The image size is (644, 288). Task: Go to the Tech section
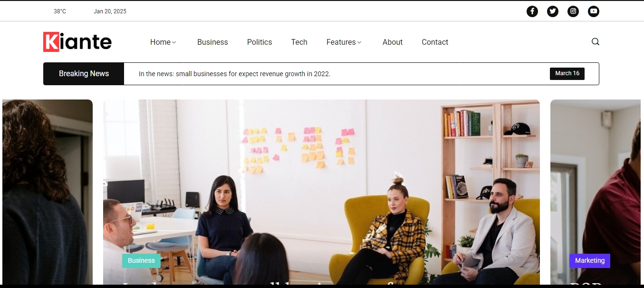click(299, 42)
